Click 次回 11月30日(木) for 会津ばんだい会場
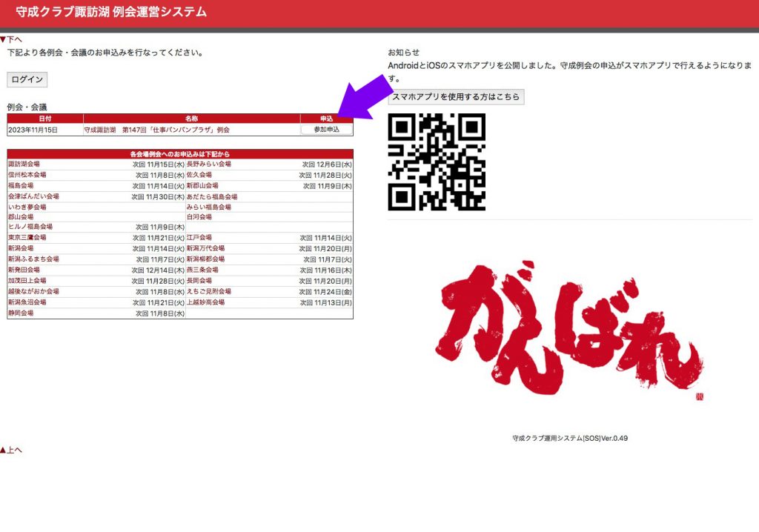The image size is (759, 532). click(159, 197)
